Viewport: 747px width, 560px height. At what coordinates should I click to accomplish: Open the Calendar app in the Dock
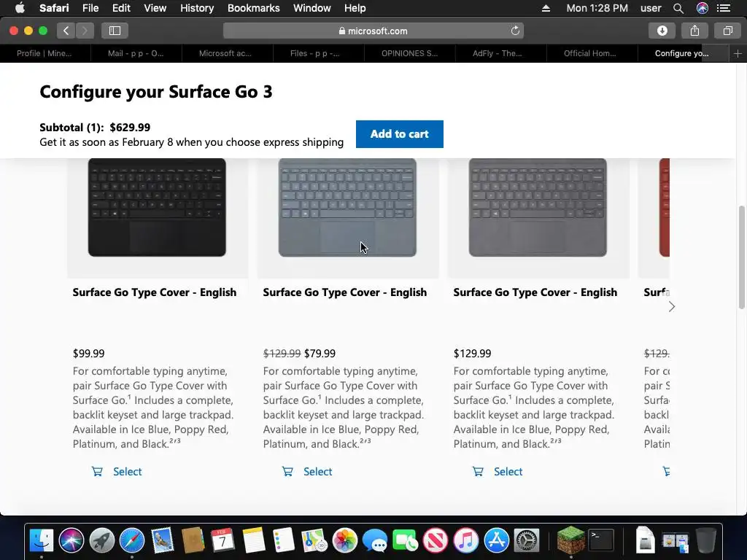click(x=222, y=540)
